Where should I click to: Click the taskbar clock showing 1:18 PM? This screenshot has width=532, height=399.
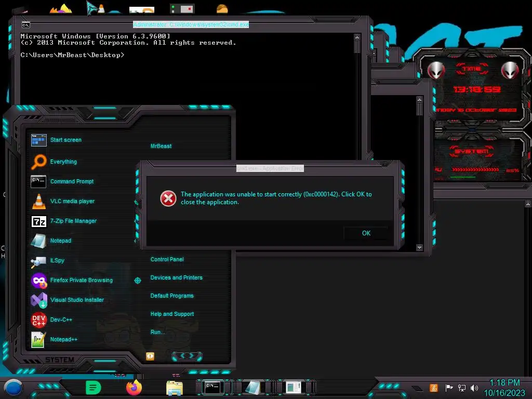[504, 388]
